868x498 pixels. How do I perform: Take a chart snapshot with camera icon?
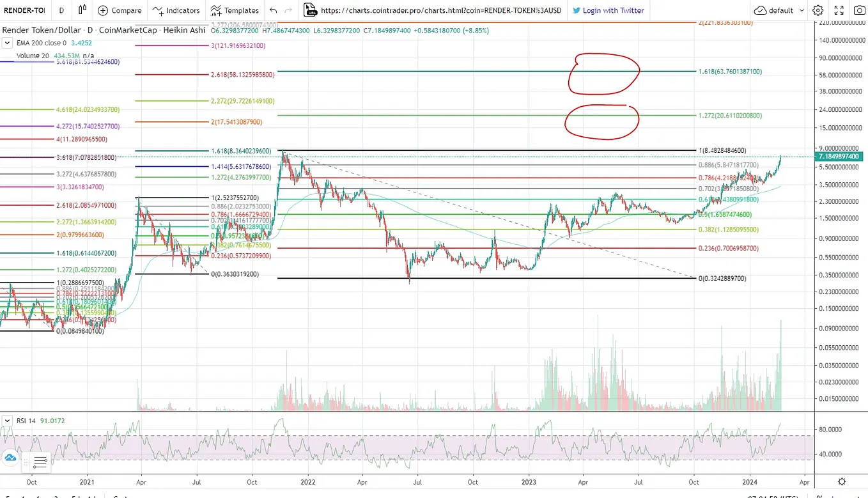[858, 10]
